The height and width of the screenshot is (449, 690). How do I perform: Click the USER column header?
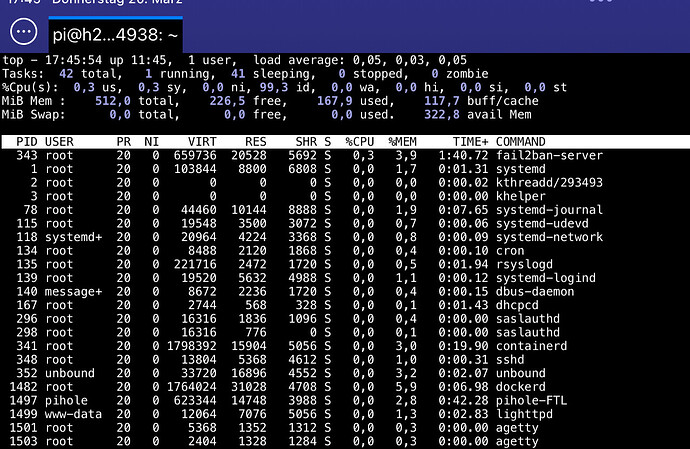point(59,142)
